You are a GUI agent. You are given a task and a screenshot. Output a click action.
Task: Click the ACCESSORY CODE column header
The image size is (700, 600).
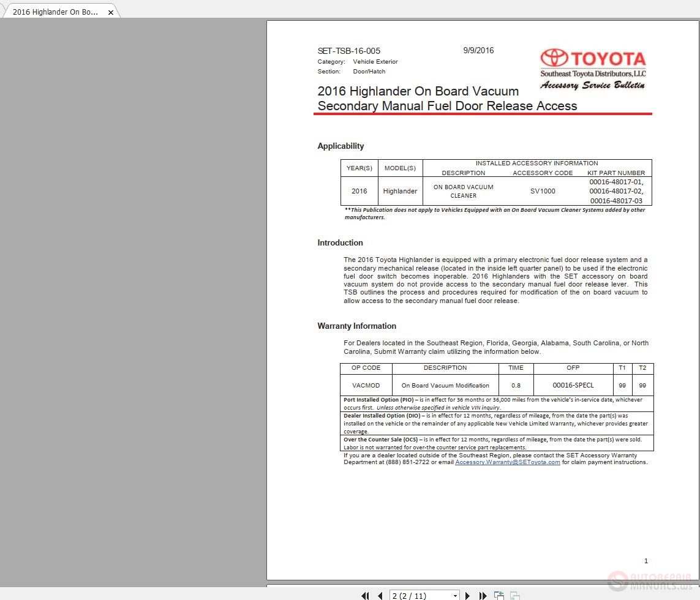543,173
